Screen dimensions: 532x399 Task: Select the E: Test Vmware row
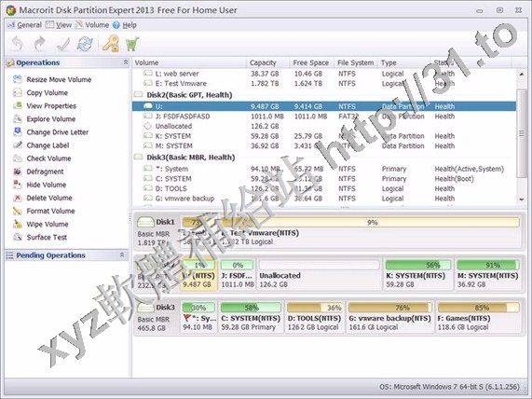324,83
